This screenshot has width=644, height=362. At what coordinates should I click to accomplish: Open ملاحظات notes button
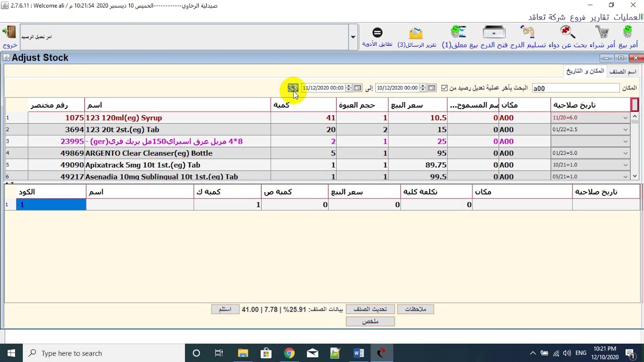pyautogui.click(x=416, y=309)
